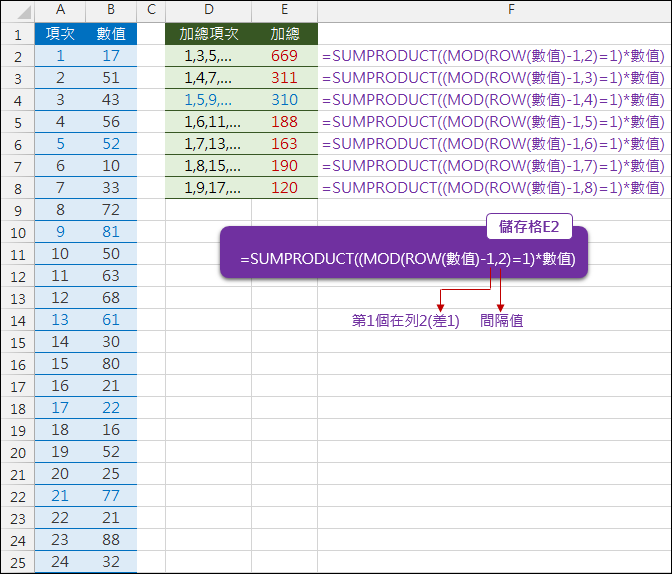This screenshot has width=672, height=574.
Task: Select cell E8 showing 120
Action: click(285, 188)
